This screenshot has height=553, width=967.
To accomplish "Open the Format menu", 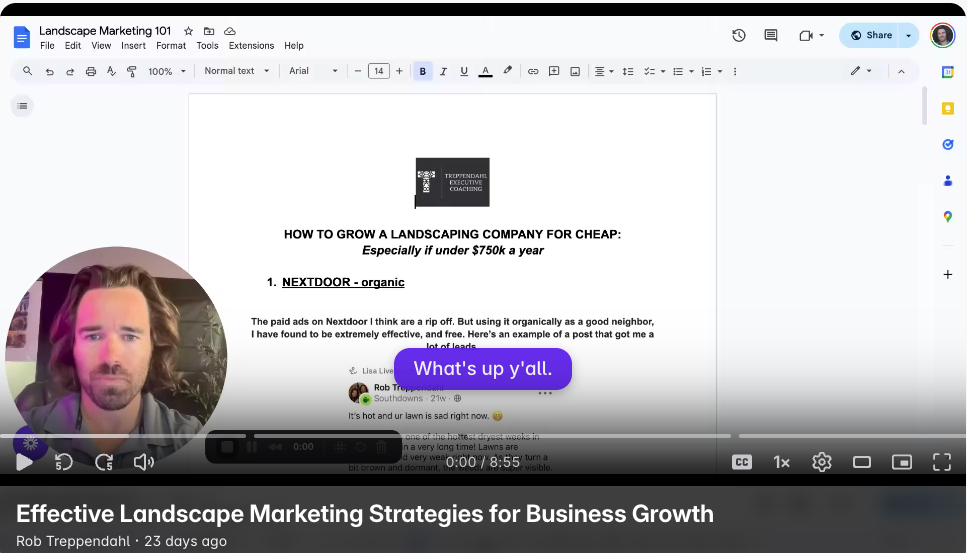I will [x=171, y=46].
